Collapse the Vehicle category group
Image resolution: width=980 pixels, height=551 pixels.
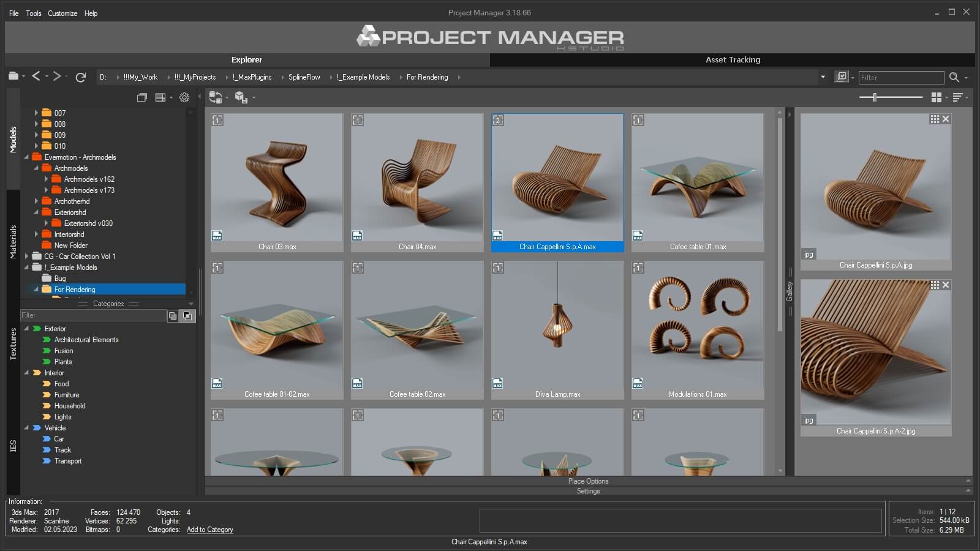[x=26, y=428]
